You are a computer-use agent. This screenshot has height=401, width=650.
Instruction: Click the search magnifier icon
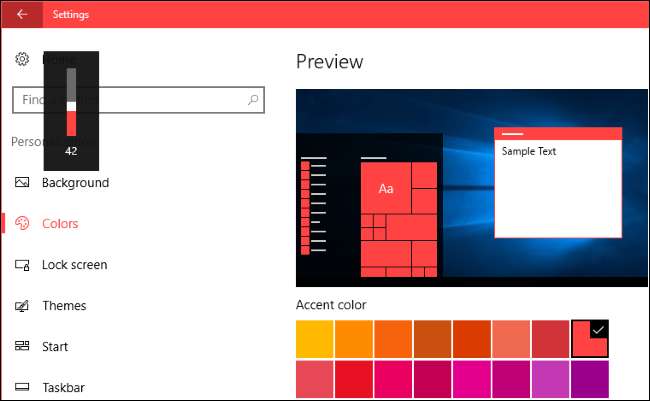(253, 100)
